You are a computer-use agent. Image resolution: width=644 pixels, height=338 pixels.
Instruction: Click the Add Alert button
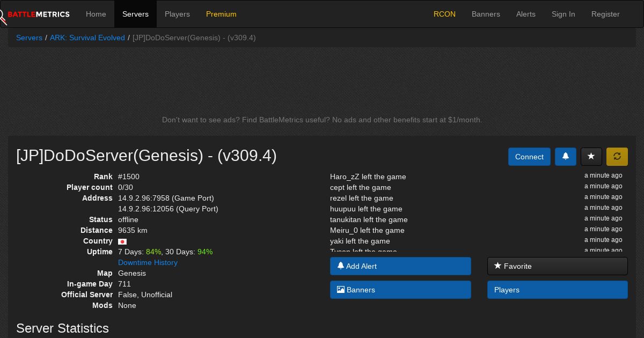pos(400,266)
